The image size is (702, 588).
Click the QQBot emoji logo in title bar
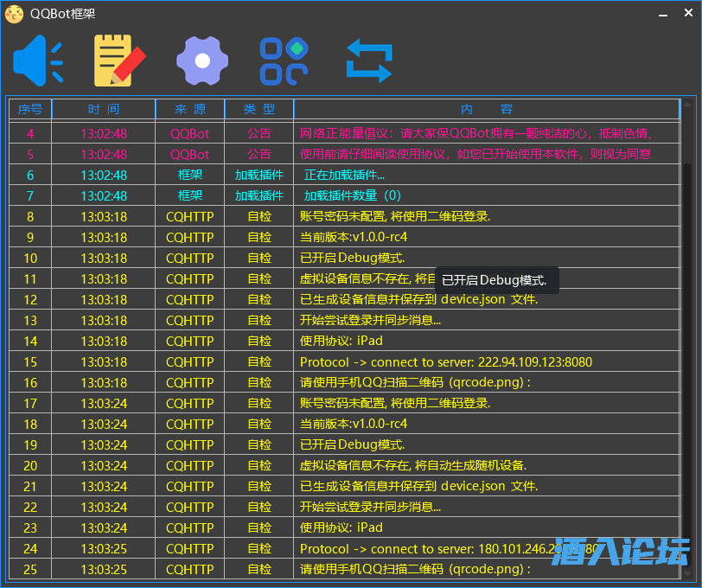click(x=15, y=14)
